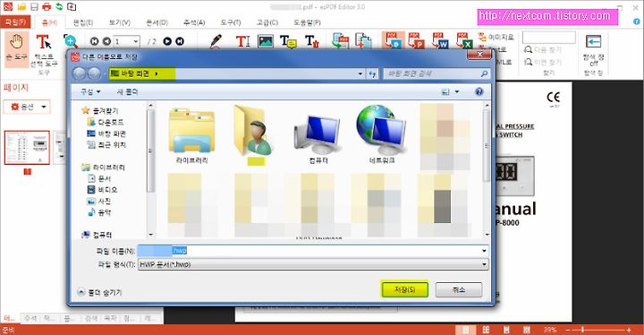644x335 pixels.
Task: Click the New folder (새 폴더) button
Action: (127, 91)
